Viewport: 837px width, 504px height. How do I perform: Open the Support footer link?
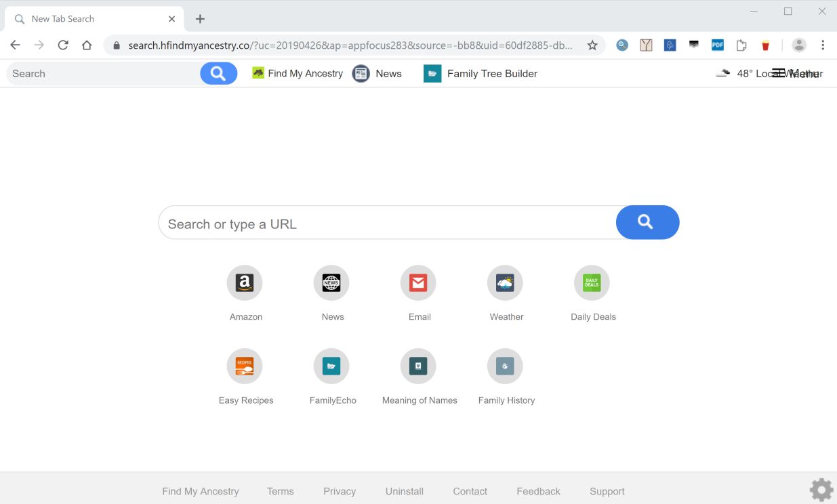(x=607, y=491)
